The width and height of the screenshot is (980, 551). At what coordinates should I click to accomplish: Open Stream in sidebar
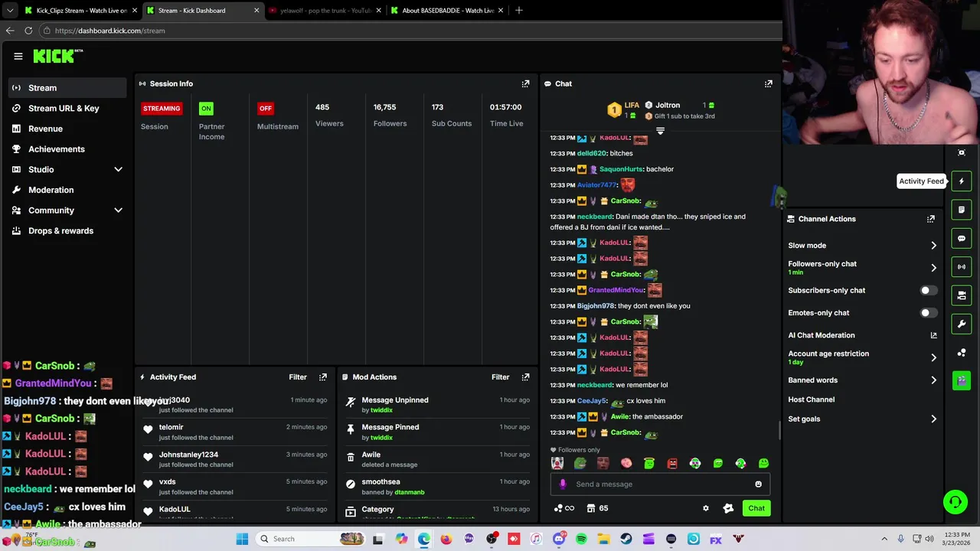(x=67, y=88)
